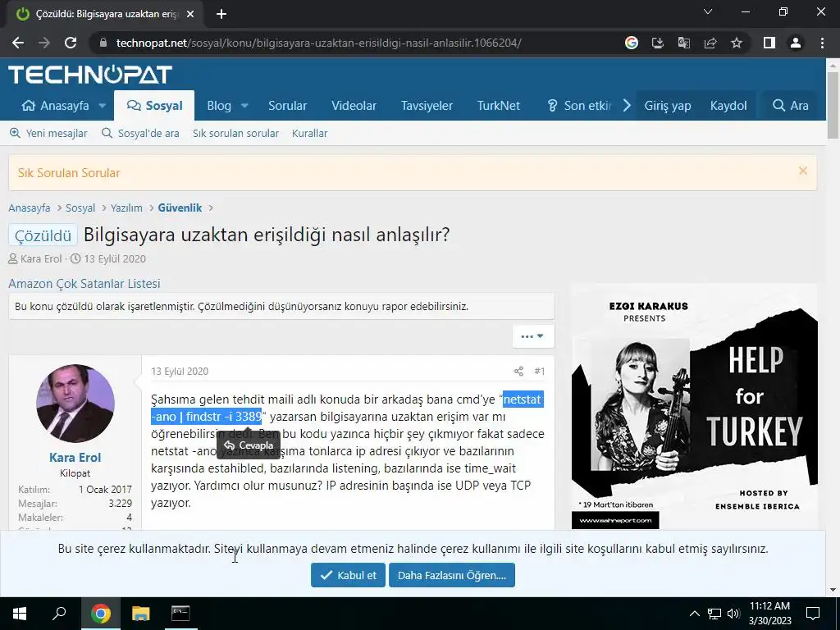Click the Çözüldü thread label

coord(43,235)
